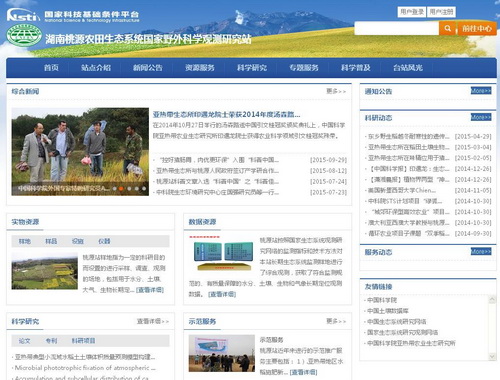This screenshot has width=500, height=380.
Task: Open 新闻公告 navigation item
Action: 148,68
